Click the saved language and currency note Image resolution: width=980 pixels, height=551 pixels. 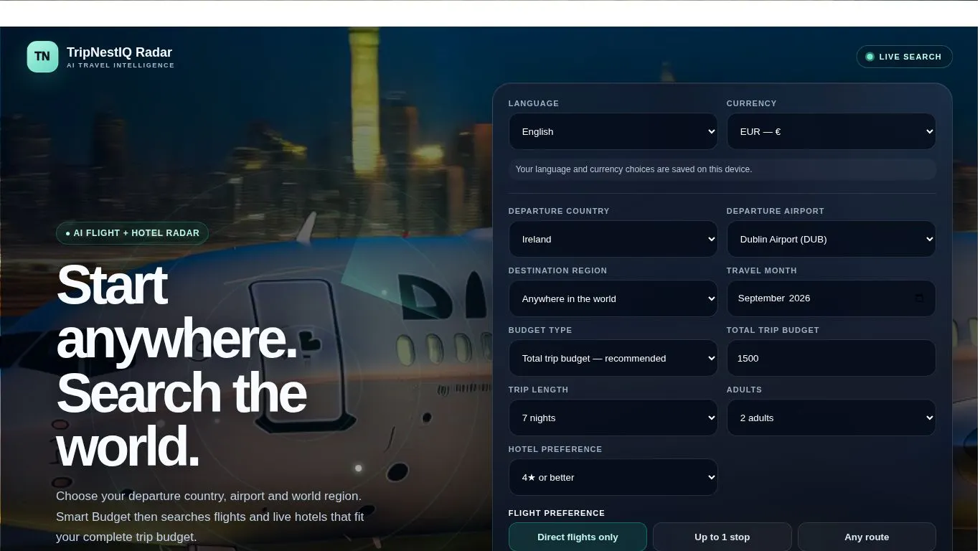click(722, 169)
